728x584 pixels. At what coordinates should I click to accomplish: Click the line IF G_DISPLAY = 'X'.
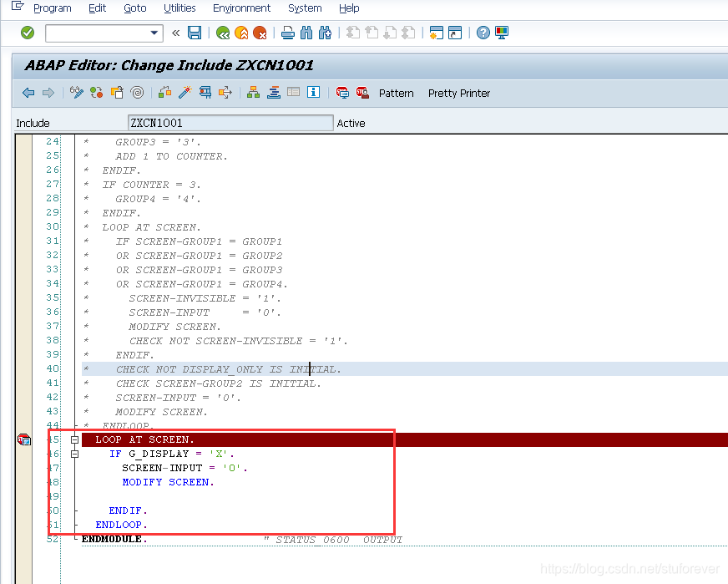click(171, 454)
